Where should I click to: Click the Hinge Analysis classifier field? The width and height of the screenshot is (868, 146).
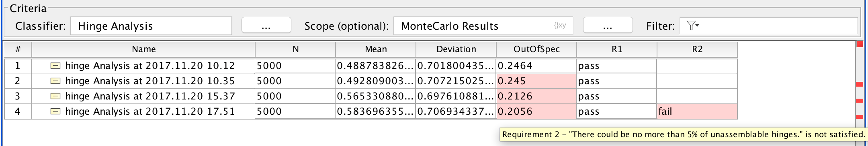pyautogui.click(x=151, y=26)
